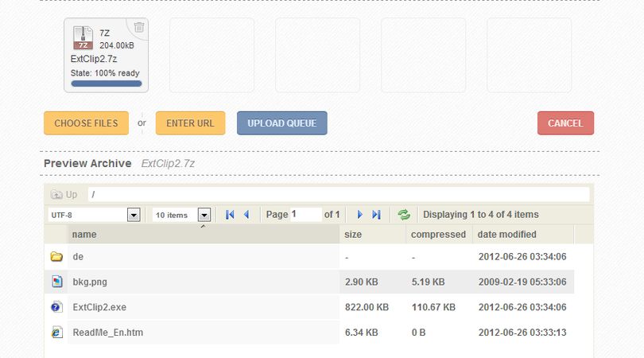
Task: Delete ExtClip2.7z using the trash icon
Action: (x=139, y=27)
